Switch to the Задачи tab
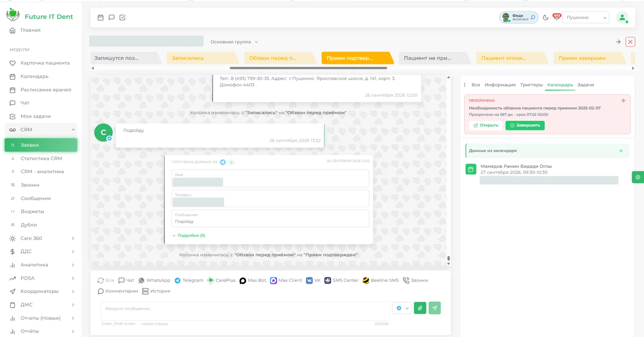644x337 pixels. pos(586,85)
